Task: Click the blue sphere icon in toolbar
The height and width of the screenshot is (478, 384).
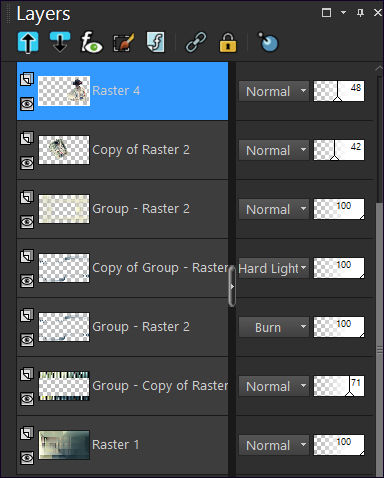Action: tap(268, 42)
